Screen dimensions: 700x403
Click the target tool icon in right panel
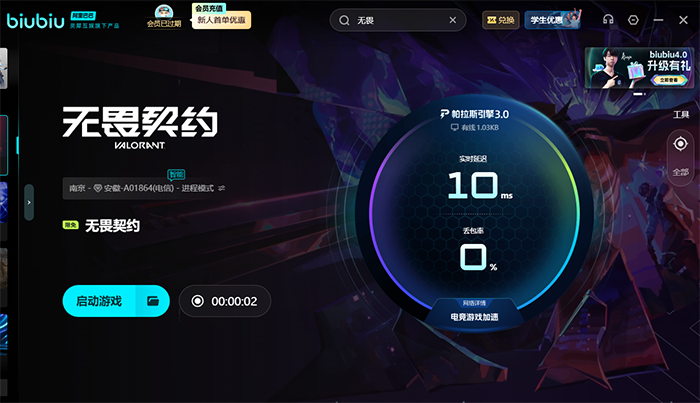click(x=680, y=144)
